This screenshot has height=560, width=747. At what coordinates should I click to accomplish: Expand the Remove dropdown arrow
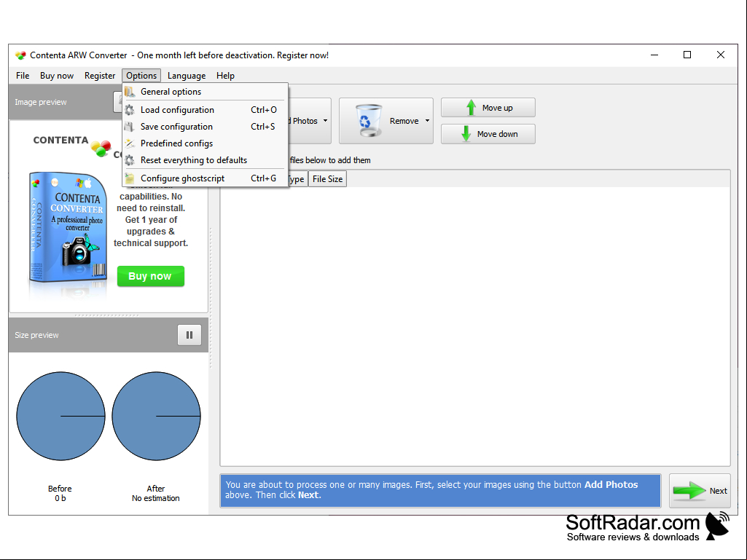point(427,120)
